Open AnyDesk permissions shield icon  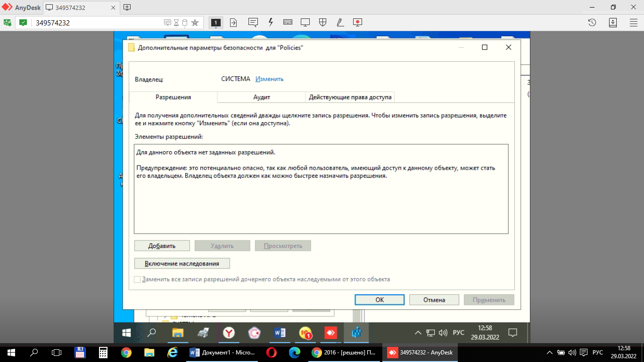pyautogui.click(x=323, y=22)
